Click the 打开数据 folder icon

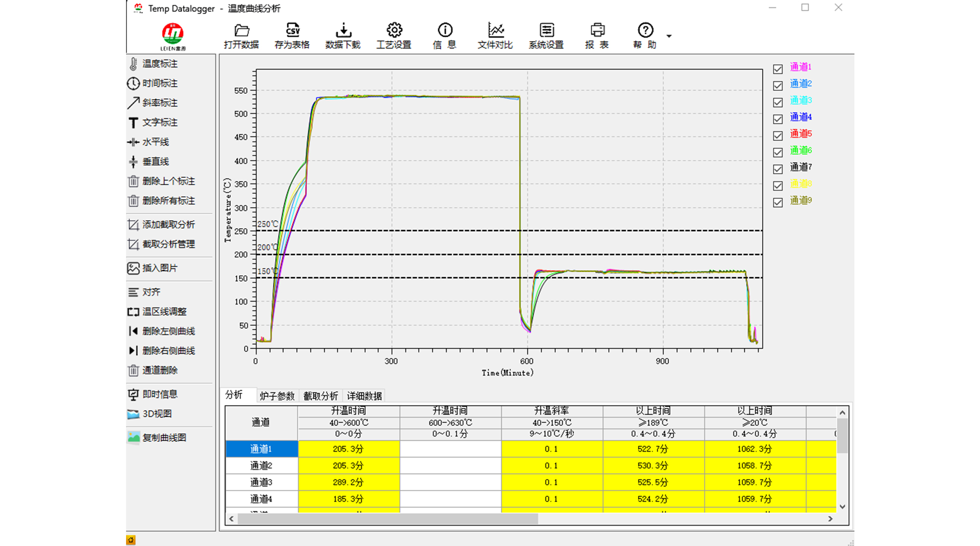[242, 31]
